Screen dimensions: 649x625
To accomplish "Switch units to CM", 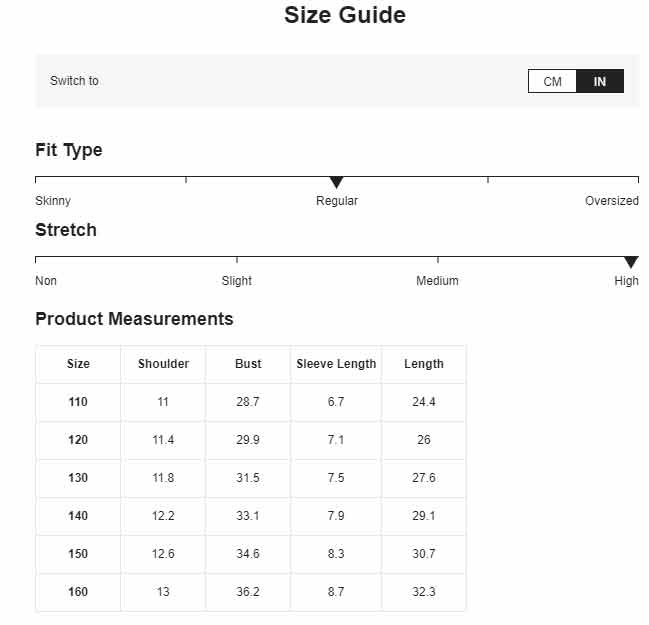I will (552, 81).
